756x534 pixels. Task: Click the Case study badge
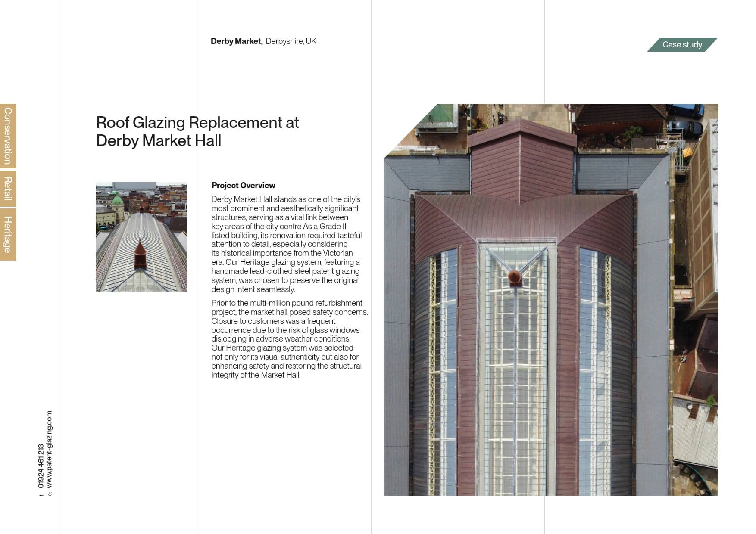[682, 45]
